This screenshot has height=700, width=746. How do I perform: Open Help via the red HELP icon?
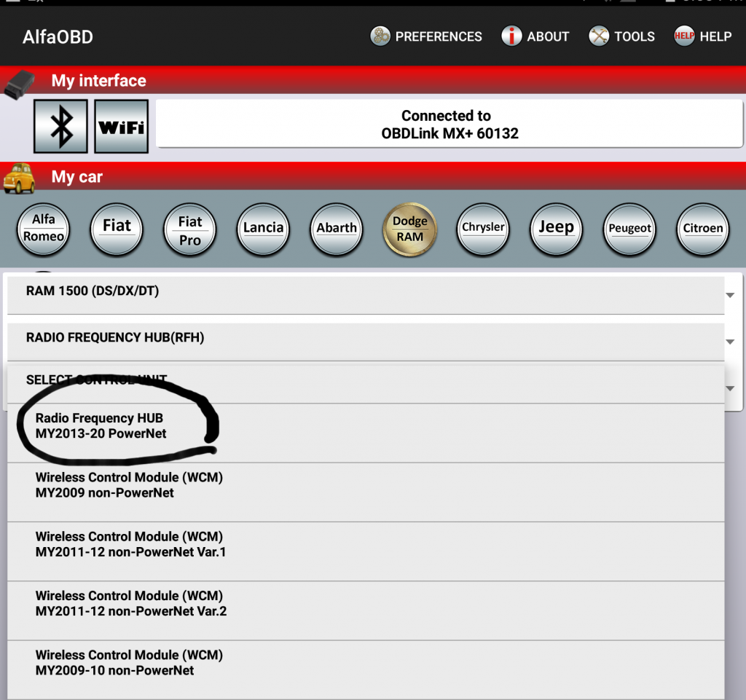683,36
